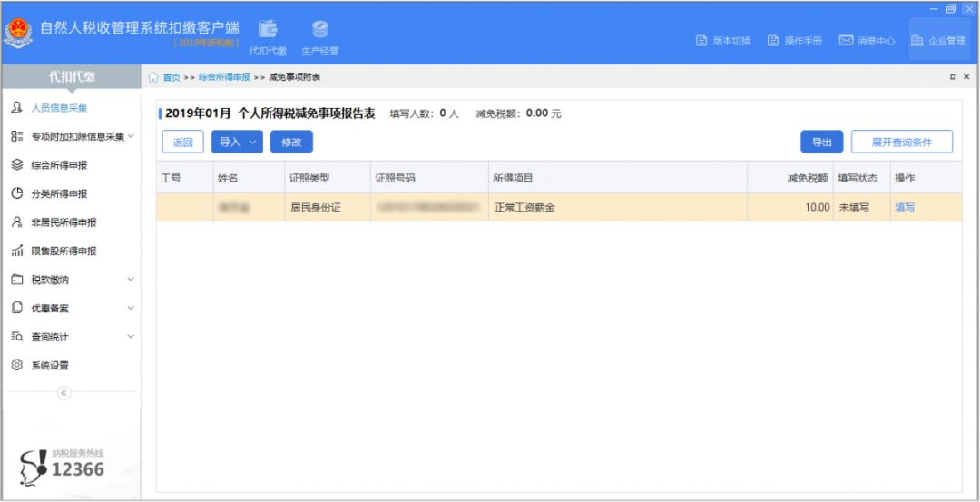This screenshot has height=502, width=980.
Task: Select 限售股所得申报 in the sidebar
Action: click(x=64, y=252)
